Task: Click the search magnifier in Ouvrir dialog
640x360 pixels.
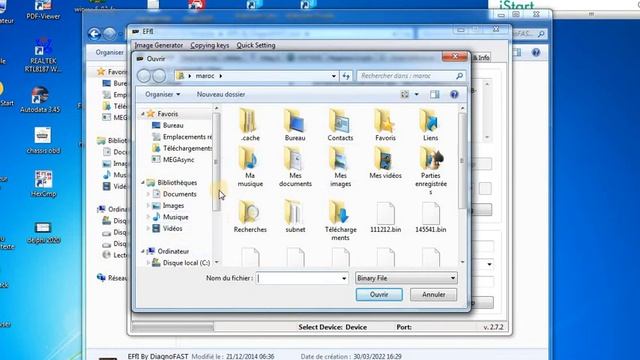Action: coord(459,76)
